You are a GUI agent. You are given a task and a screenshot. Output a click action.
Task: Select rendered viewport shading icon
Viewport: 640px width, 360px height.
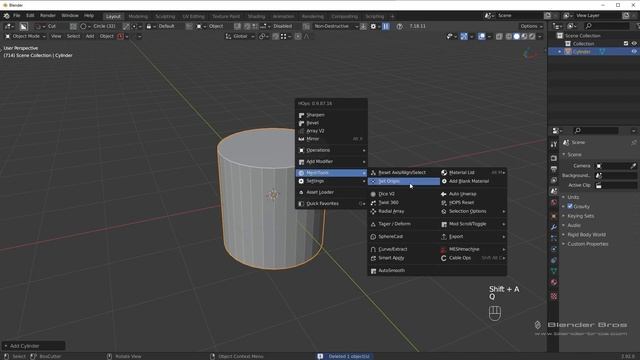[532, 36]
